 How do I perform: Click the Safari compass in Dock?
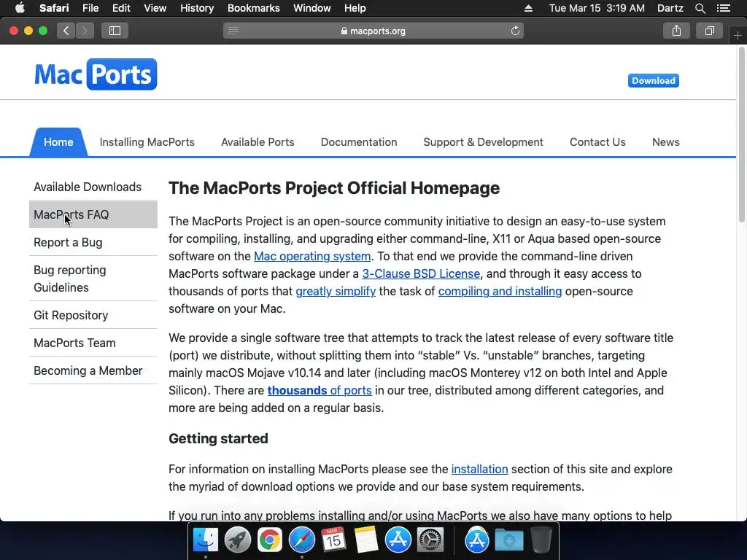point(301,540)
